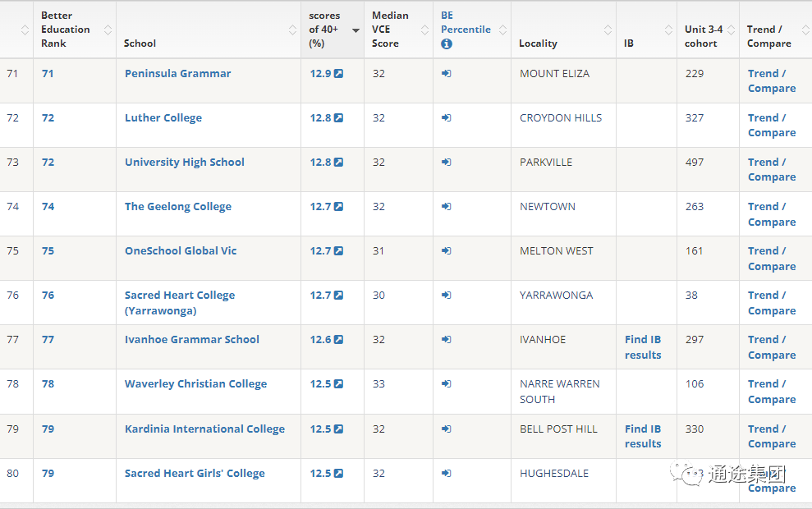Open external link icon in Waverley Christian College row
This screenshot has width=812, height=509.
pos(338,384)
